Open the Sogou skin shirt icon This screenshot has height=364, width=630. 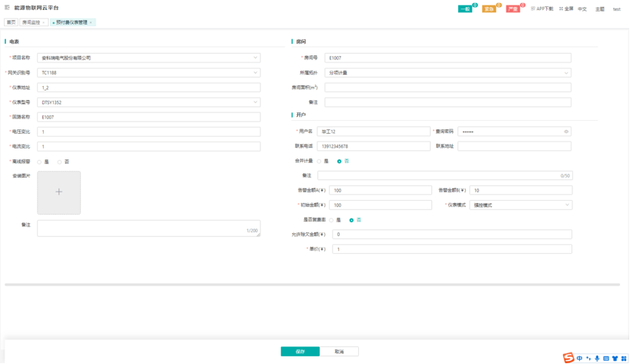[x=615, y=359]
